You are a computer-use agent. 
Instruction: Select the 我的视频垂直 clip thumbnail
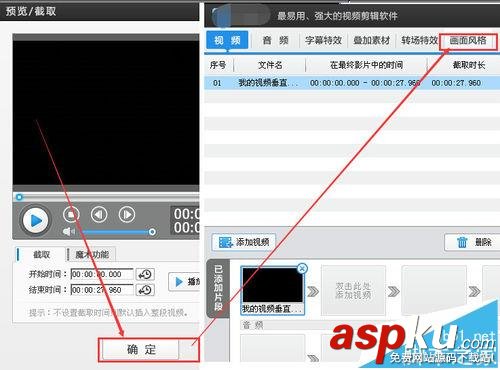pos(272,291)
